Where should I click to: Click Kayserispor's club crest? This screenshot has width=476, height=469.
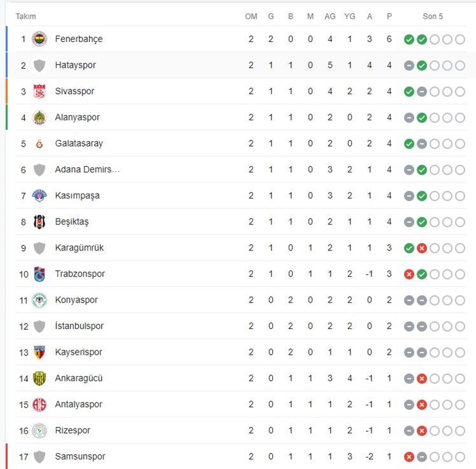(x=40, y=352)
